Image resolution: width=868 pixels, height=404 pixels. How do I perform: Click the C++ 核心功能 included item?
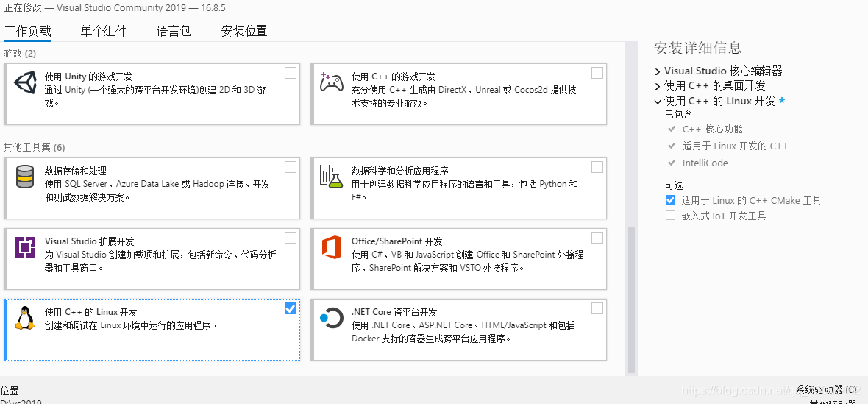(713, 130)
